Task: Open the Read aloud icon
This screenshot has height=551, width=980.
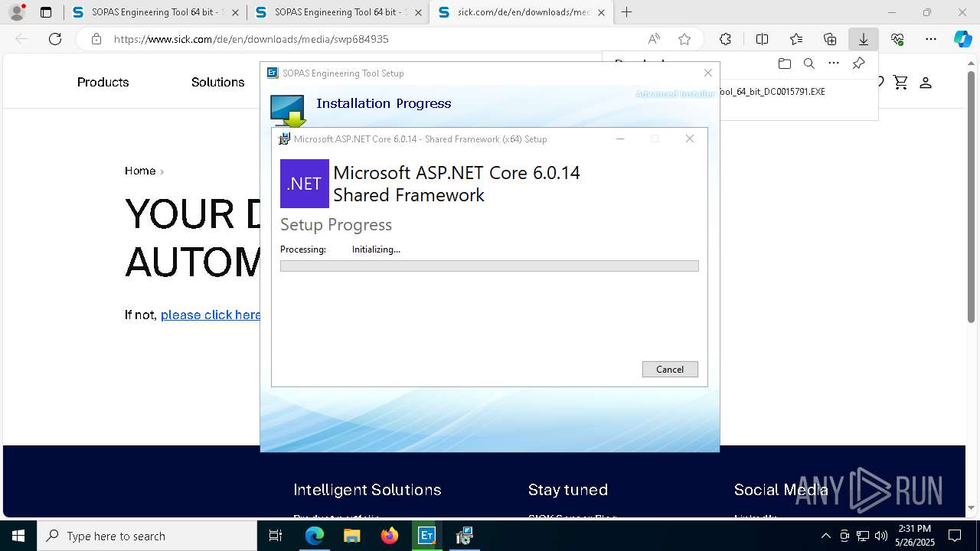Action: point(654,39)
